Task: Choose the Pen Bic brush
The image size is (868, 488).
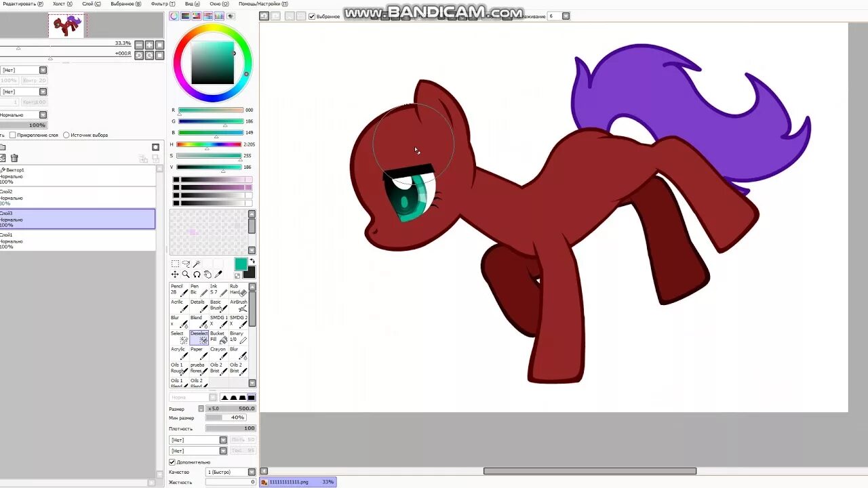Action: coord(199,290)
